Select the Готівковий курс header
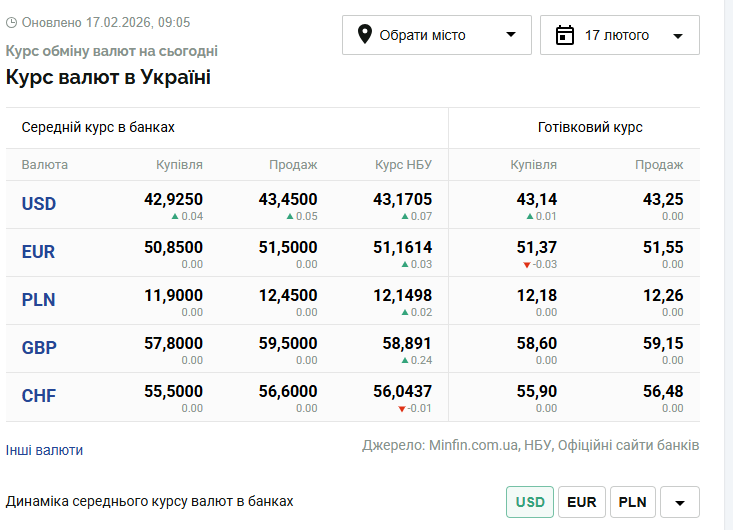Image resolution: width=733 pixels, height=530 pixels. tap(590, 127)
